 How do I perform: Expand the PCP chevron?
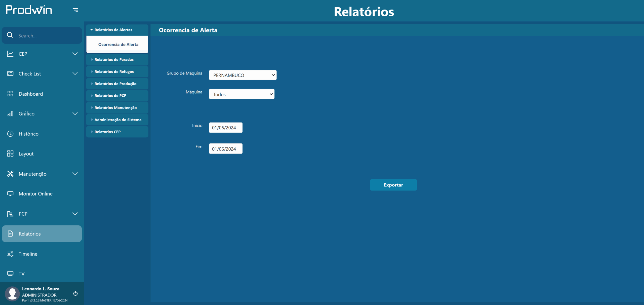point(75,214)
